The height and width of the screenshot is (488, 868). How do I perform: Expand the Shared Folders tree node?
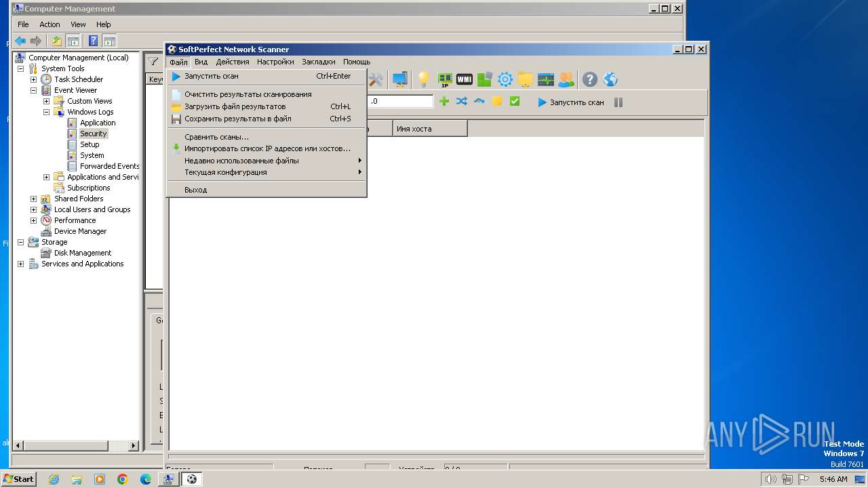33,199
